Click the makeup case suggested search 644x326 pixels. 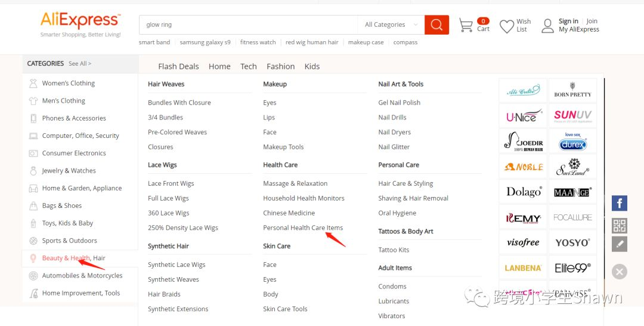[x=366, y=42]
